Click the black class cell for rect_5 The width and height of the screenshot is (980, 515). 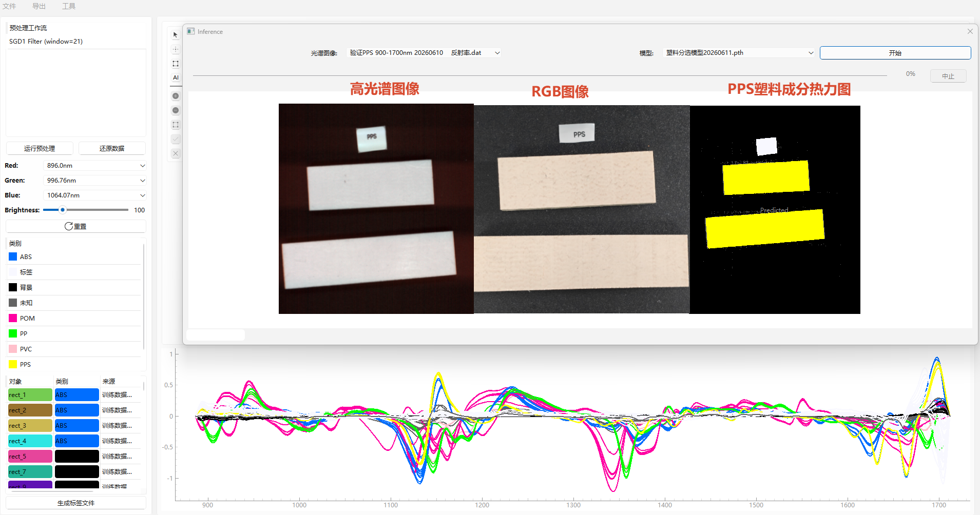coord(77,456)
